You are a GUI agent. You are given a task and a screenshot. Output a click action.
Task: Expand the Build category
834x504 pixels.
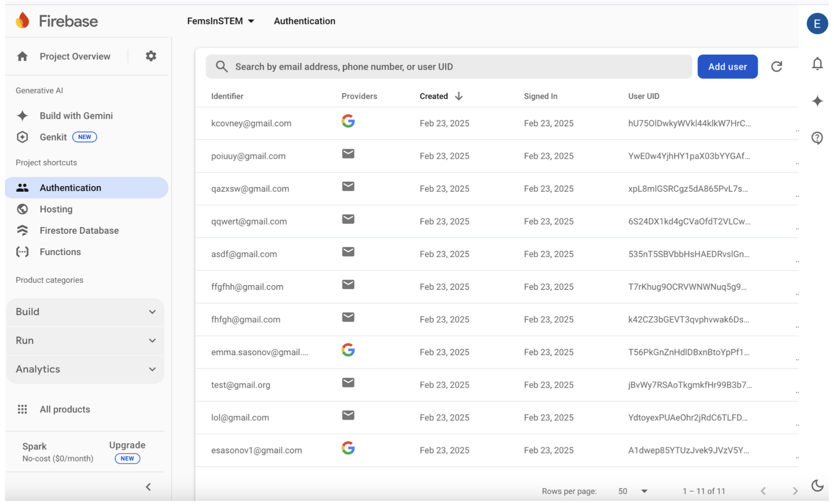85,312
